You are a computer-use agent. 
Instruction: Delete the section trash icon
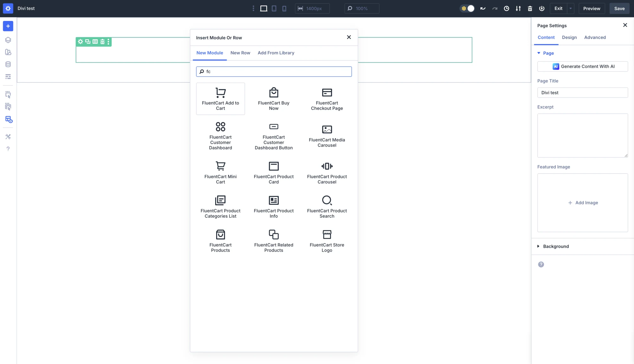pos(102,42)
